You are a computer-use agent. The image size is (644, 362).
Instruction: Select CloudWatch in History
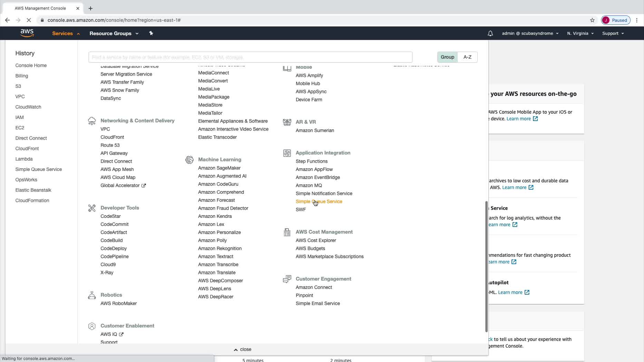pyautogui.click(x=28, y=107)
